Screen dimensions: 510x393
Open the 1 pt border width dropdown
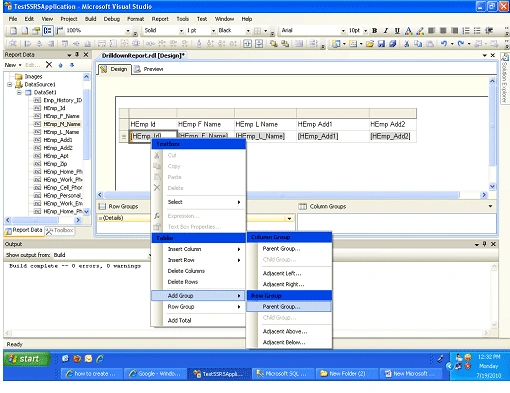click(x=213, y=31)
